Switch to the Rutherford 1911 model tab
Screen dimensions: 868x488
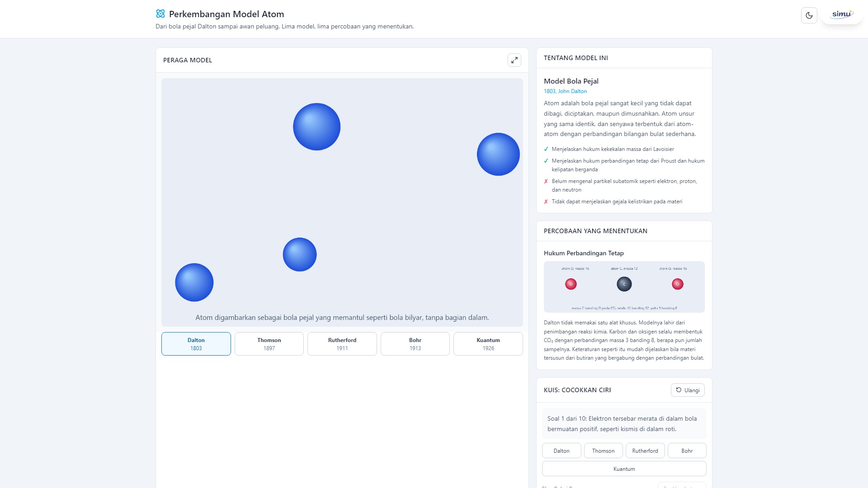tap(342, 344)
